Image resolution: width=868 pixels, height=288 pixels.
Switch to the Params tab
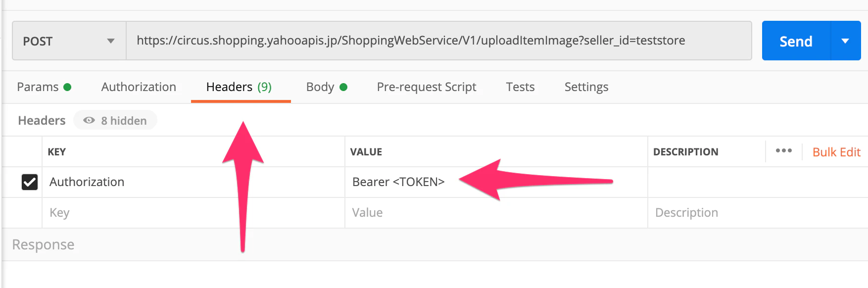coord(44,87)
